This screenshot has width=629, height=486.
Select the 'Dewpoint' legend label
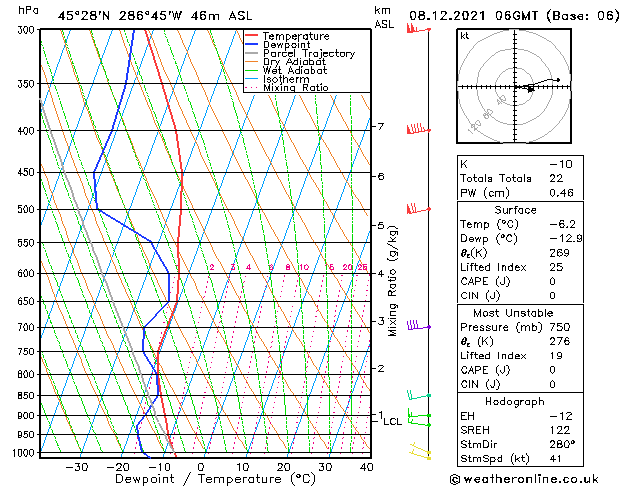point(286,45)
